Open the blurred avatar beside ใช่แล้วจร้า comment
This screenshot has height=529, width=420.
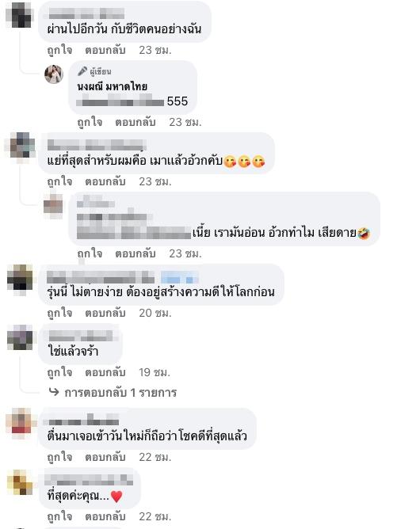pos(21,337)
